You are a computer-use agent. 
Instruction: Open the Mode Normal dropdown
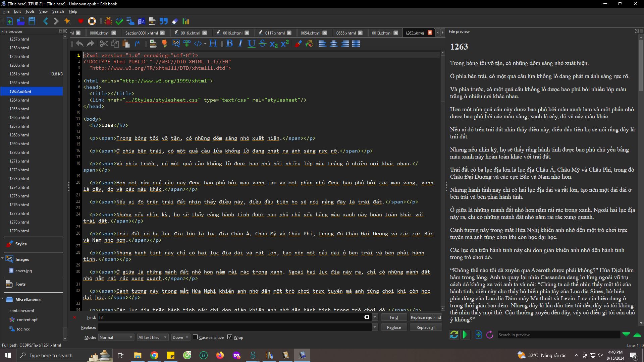116,337
